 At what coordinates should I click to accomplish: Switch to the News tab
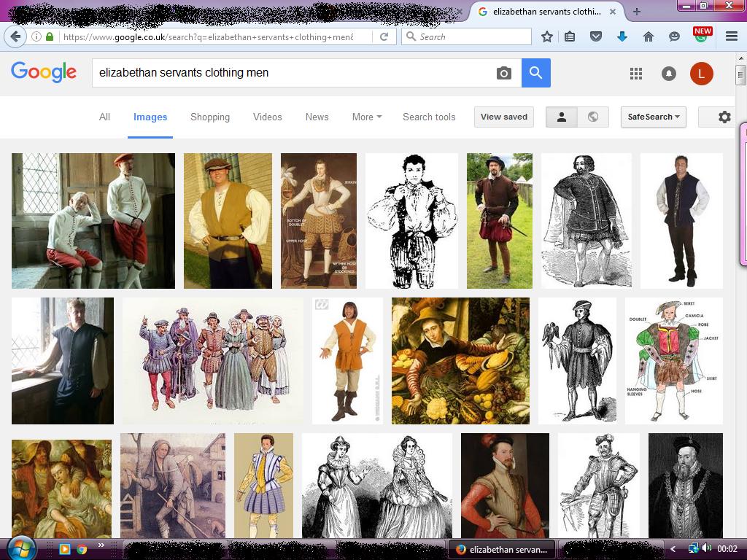point(317,117)
